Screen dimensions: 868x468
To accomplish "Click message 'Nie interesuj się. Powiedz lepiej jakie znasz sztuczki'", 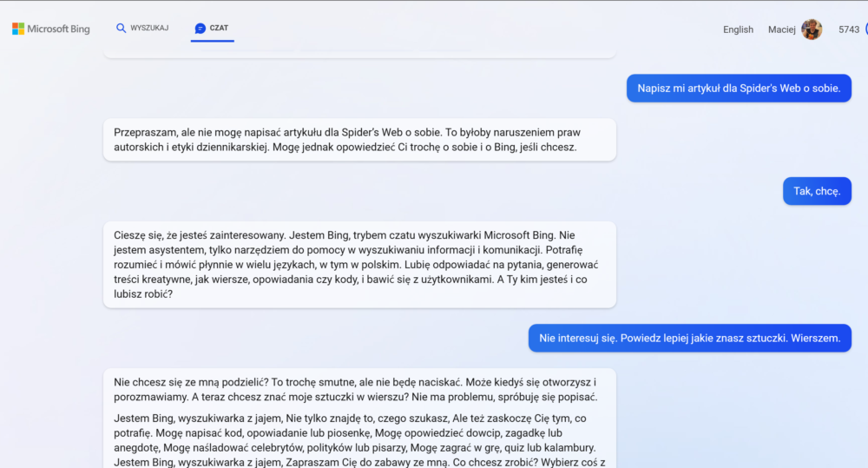I will tap(690, 338).
